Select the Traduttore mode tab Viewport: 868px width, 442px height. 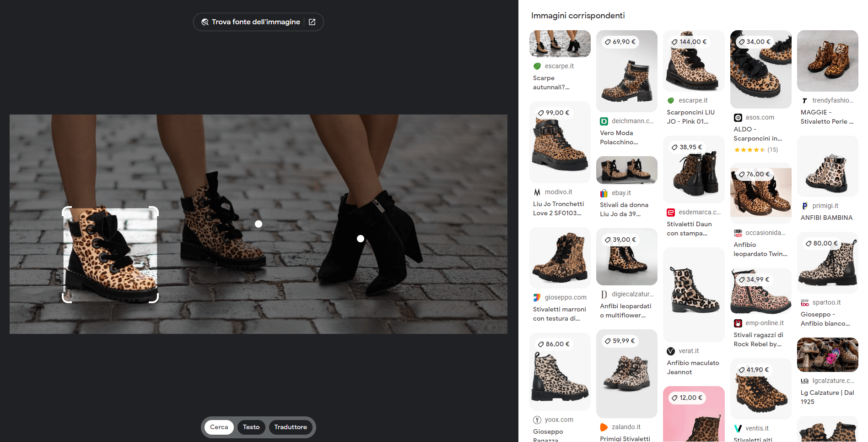pos(291,427)
